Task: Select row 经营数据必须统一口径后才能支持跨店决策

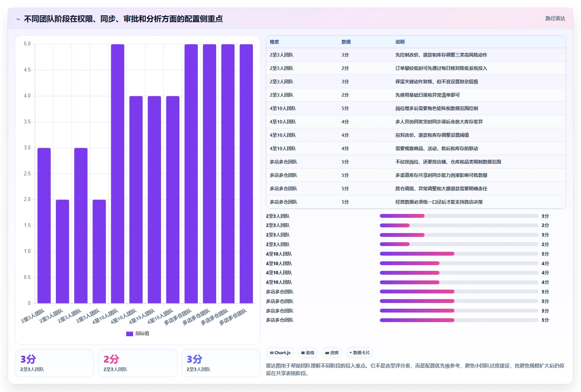Action: tap(416, 202)
